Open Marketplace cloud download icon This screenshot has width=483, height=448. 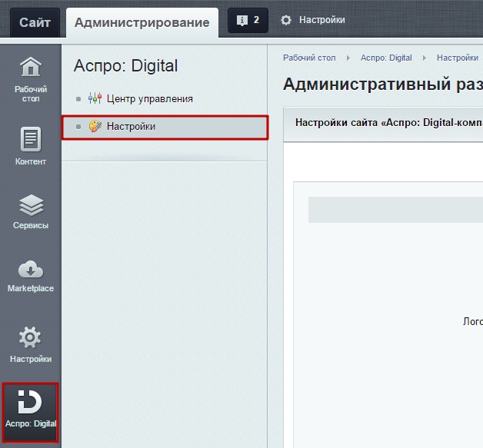pyautogui.click(x=31, y=269)
